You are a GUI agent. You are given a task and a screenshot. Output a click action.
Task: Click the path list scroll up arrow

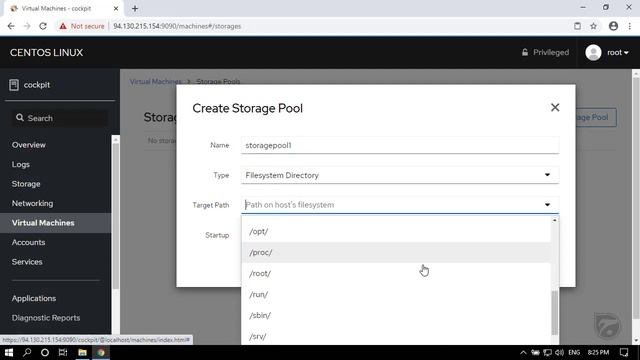(x=554, y=220)
